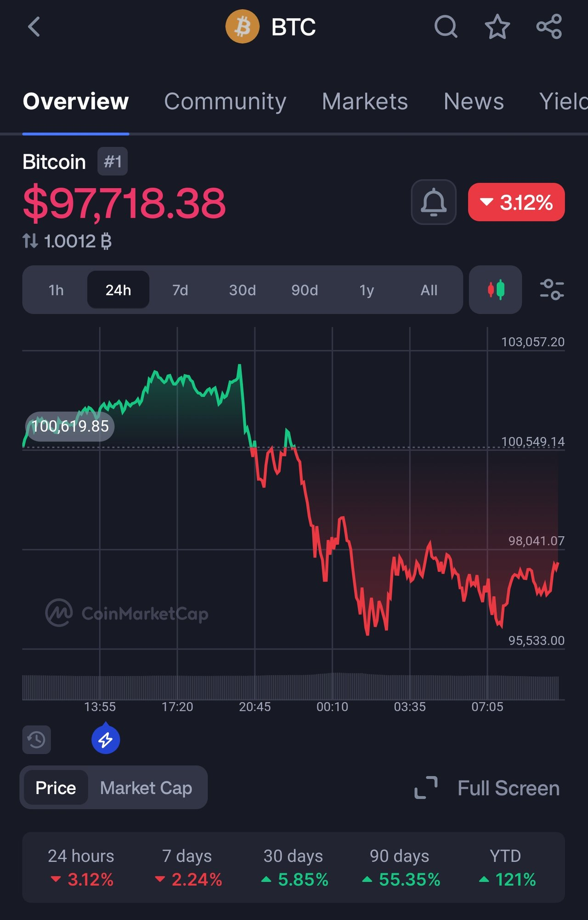Open chart settings sliders icon

551,290
